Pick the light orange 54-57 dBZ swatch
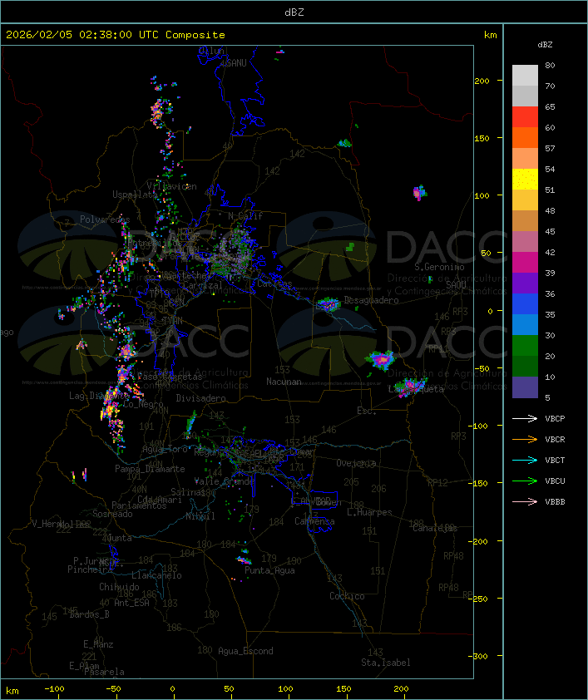This screenshot has width=588, height=700. coord(525,159)
